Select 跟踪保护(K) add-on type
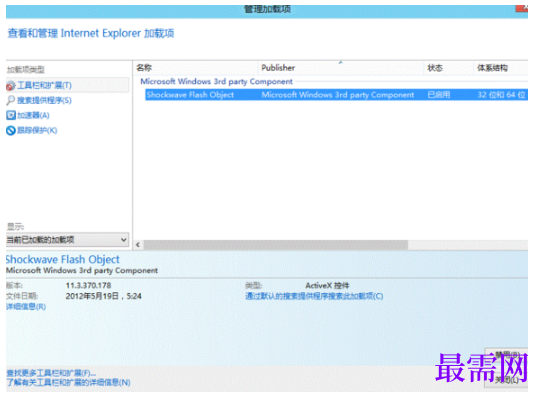The height and width of the screenshot is (399, 547). click(37, 130)
